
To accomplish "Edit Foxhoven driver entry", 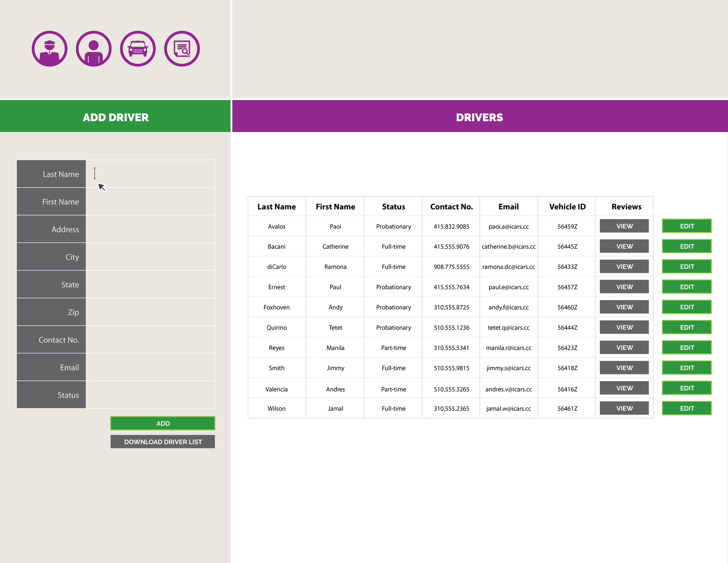I will [687, 307].
